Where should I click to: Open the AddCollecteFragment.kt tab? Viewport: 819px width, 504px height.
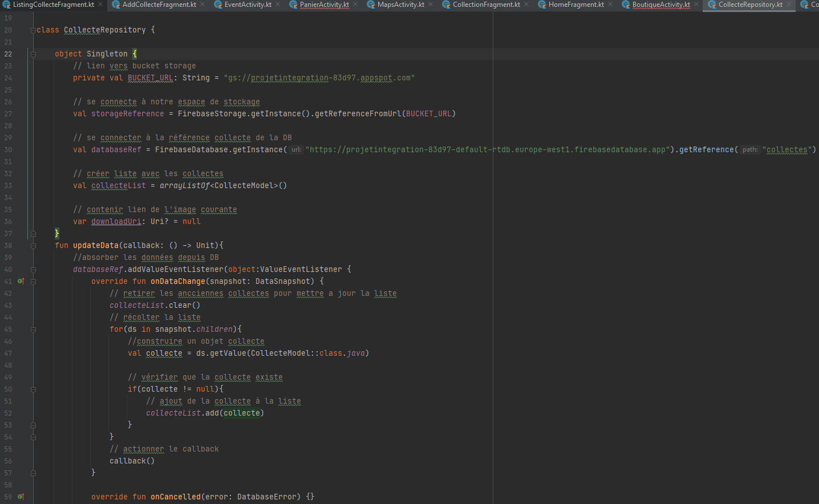(159, 5)
